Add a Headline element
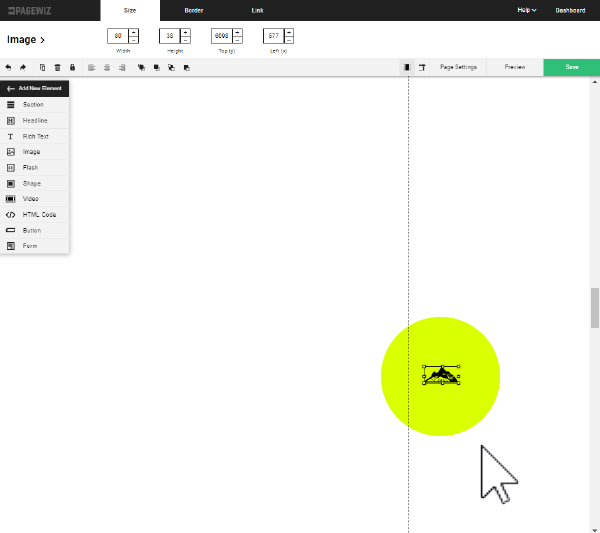This screenshot has width=600, height=533. pos(34,121)
